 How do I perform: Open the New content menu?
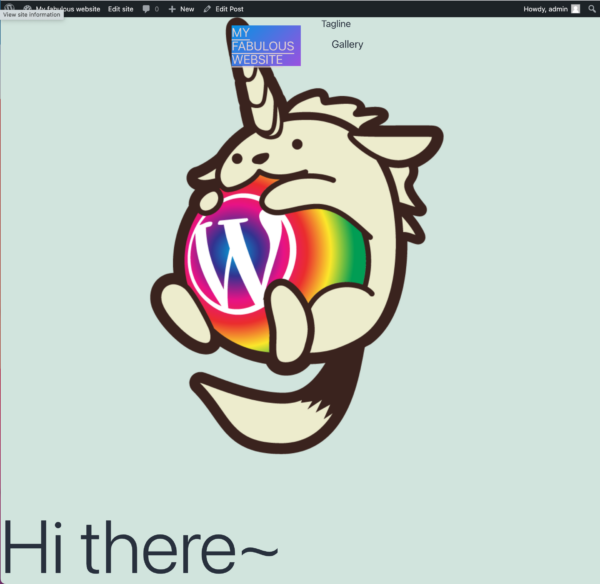tap(181, 9)
